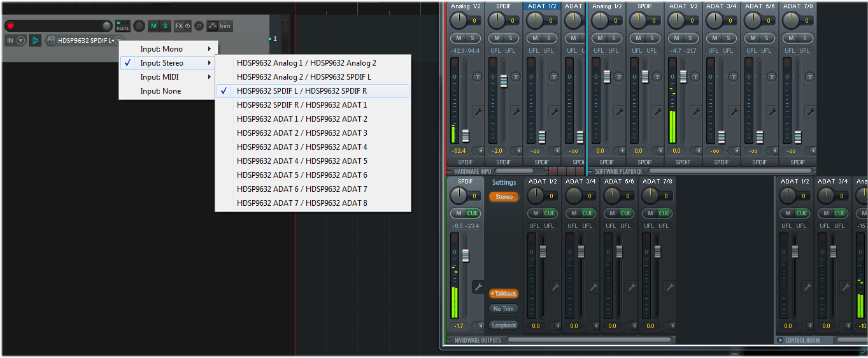The width and height of the screenshot is (868, 358).
Task: Select HDSP9632 ADAT 7 / HDSP9632 ADAT 8
Action: 313,203
